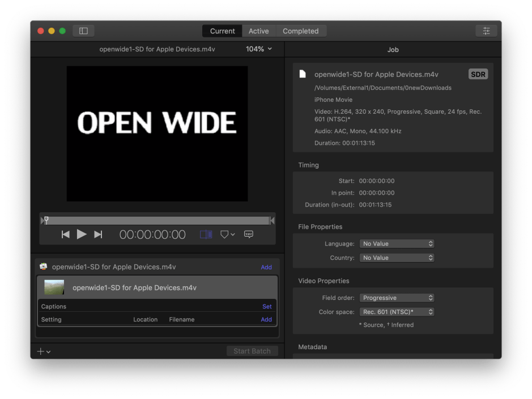The width and height of the screenshot is (532, 399).
Task: Click the add batch plus icon
Action: click(40, 351)
